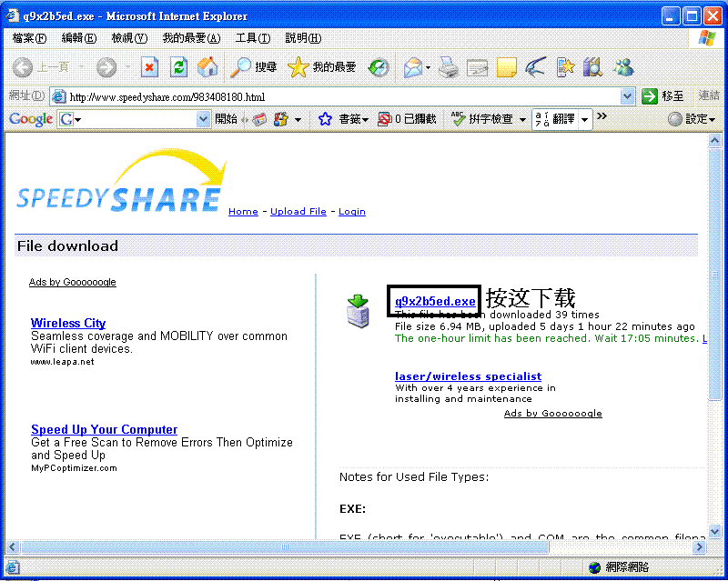
Task: Click the 開始 Google search button
Action: 226,119
